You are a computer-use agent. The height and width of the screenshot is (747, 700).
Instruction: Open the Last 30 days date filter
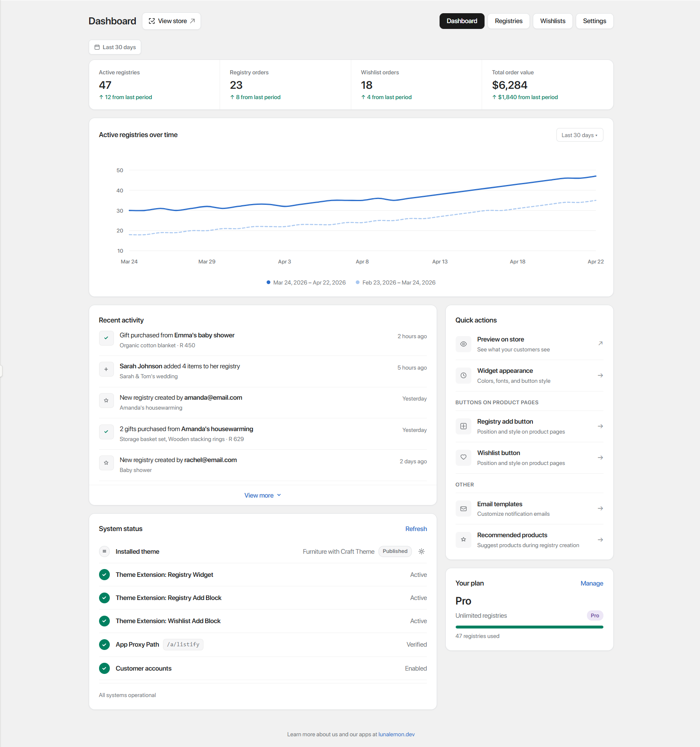[115, 47]
